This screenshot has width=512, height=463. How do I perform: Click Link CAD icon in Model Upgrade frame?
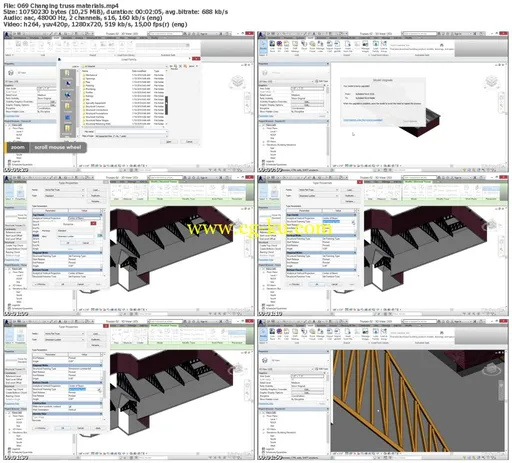287,46
